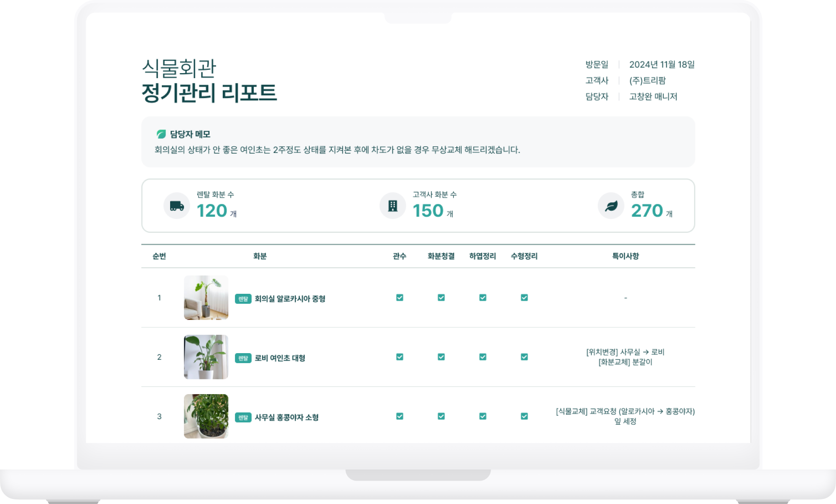Viewport: 836px width, 504px height.
Task: Click the total count 270
Action: tap(647, 211)
